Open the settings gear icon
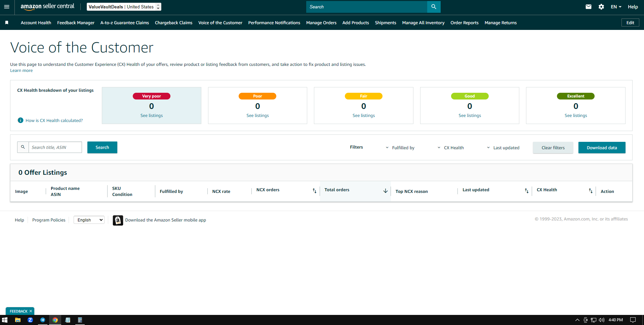Viewport: 644px width, 325px height. [601, 7]
